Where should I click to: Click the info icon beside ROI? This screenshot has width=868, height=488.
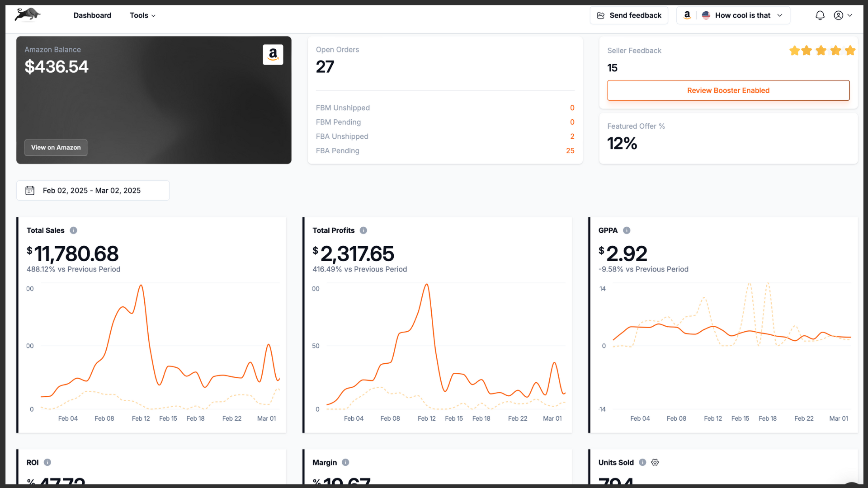47,462
